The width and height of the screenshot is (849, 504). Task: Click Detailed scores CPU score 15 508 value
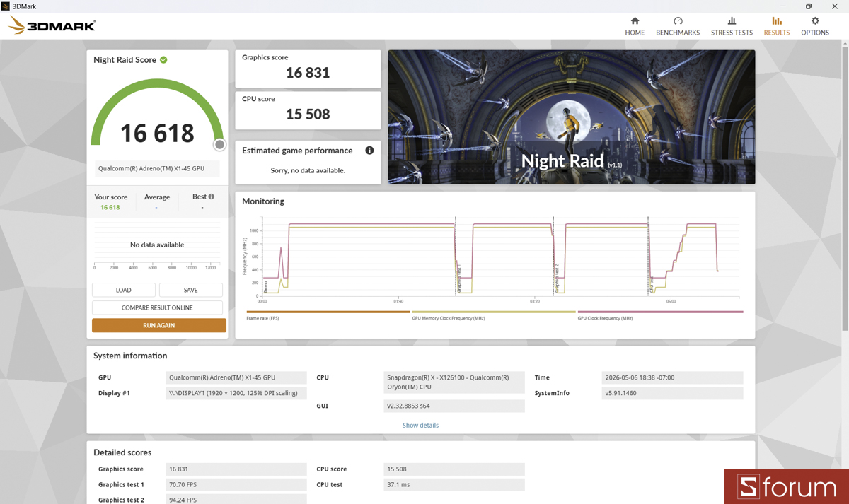[454, 469]
